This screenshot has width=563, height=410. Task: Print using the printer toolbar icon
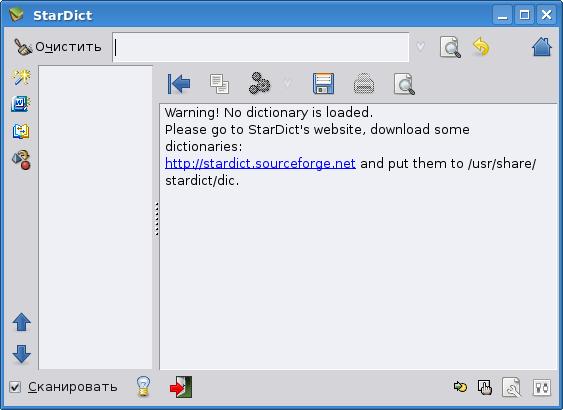pyautogui.click(x=364, y=84)
